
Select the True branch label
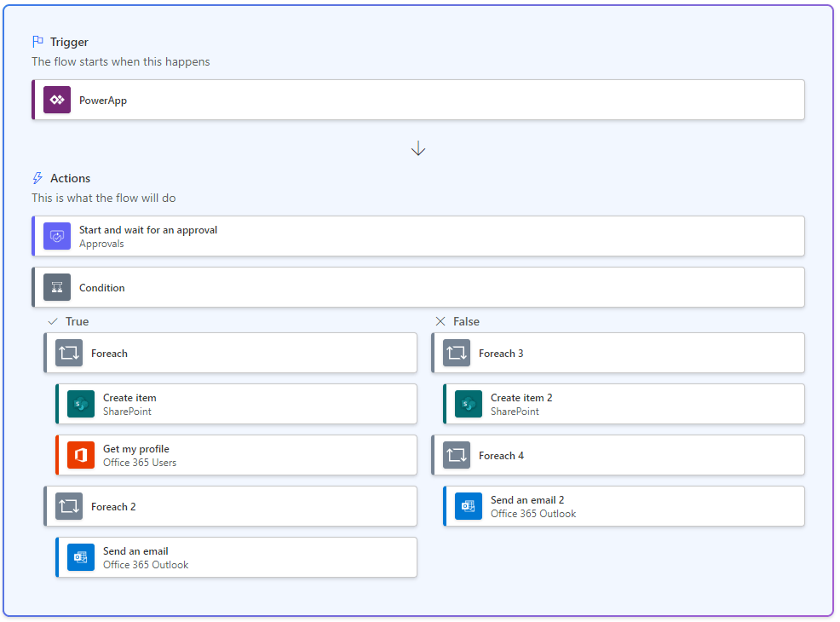[77, 321]
